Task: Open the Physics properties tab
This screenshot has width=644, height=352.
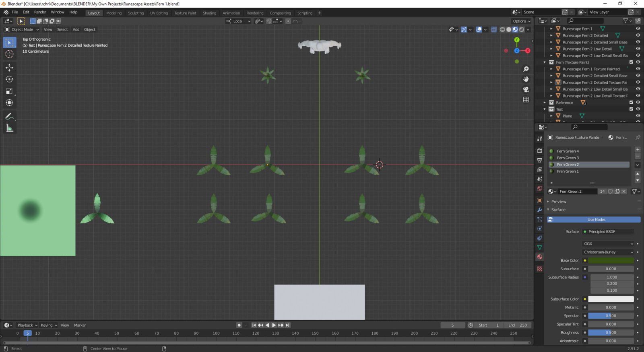Action: (540, 228)
